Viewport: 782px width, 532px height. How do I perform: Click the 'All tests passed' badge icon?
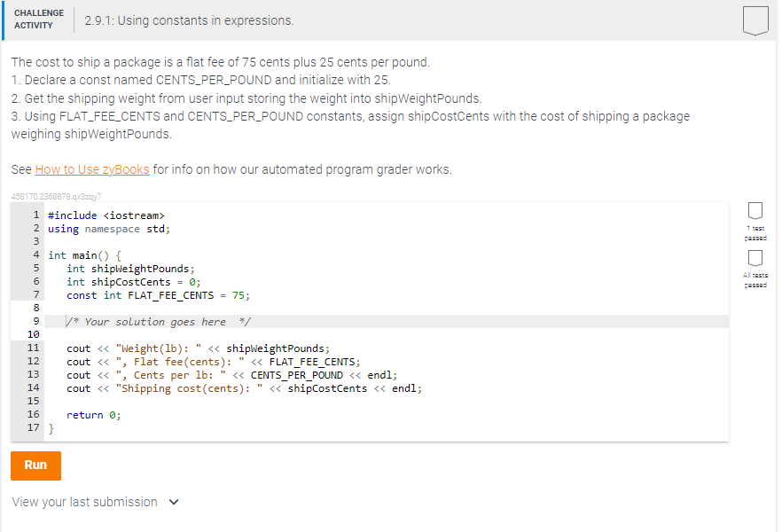755,258
